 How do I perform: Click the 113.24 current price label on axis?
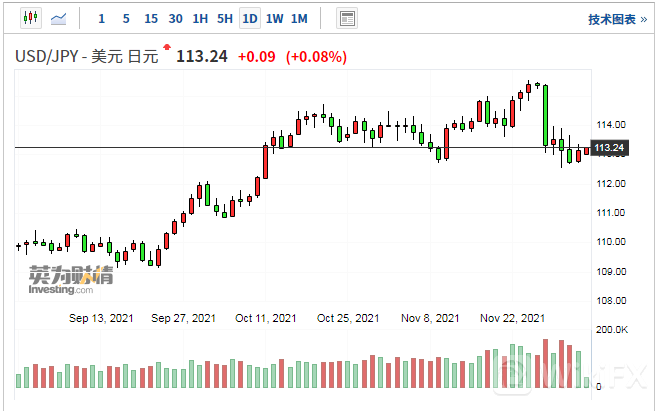tap(609, 149)
